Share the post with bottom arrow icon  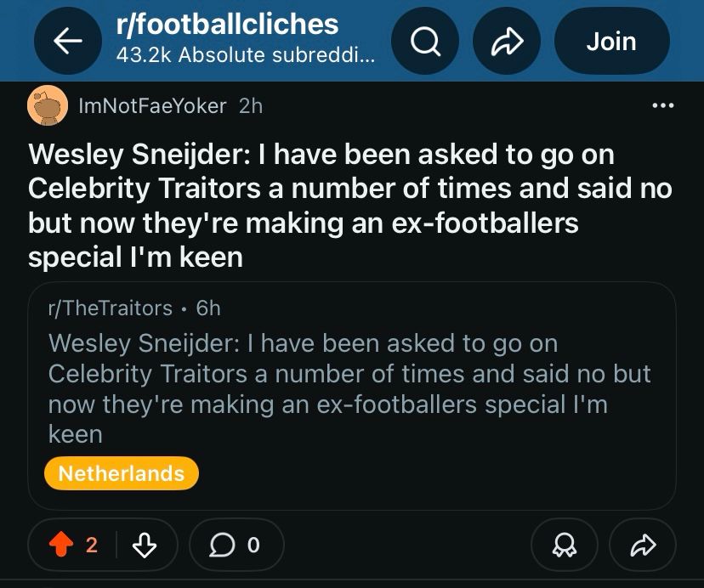click(643, 545)
